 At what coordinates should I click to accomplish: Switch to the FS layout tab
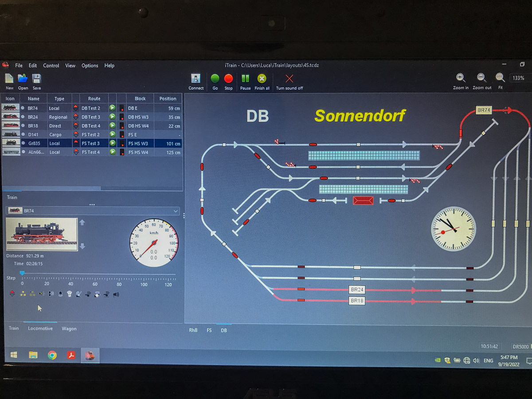(209, 330)
